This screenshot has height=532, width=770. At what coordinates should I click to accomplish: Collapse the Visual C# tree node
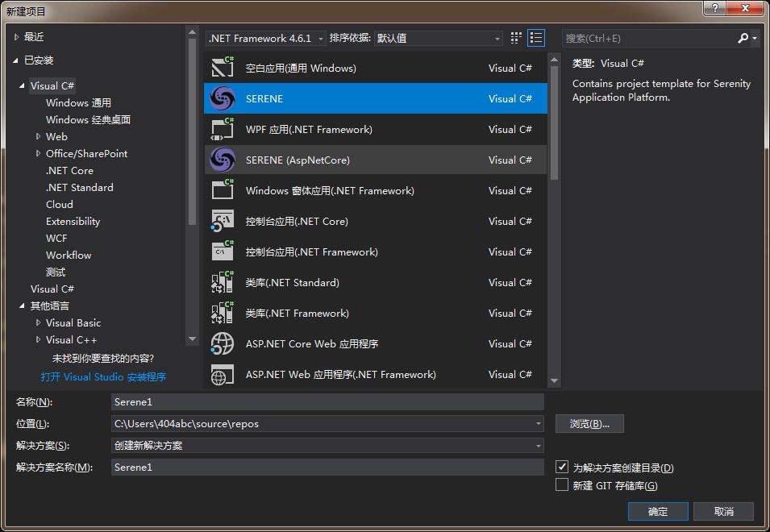[x=22, y=86]
